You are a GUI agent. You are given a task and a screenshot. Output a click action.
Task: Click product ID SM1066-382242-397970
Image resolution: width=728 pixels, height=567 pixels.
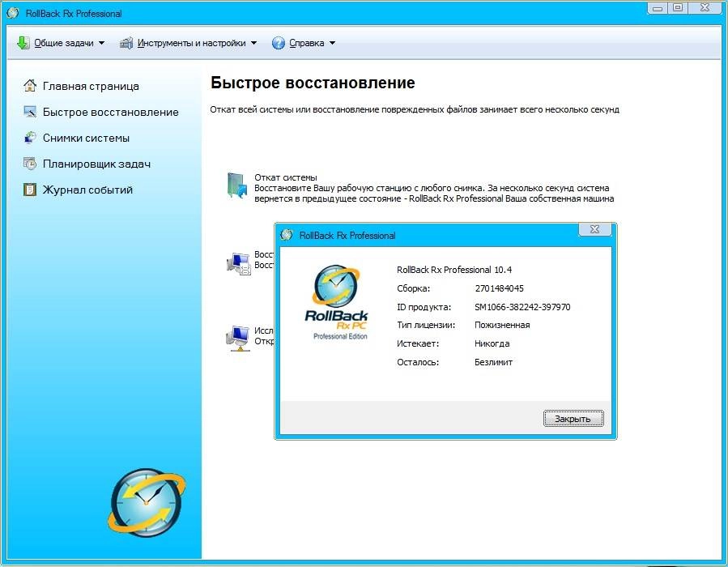[x=522, y=307]
